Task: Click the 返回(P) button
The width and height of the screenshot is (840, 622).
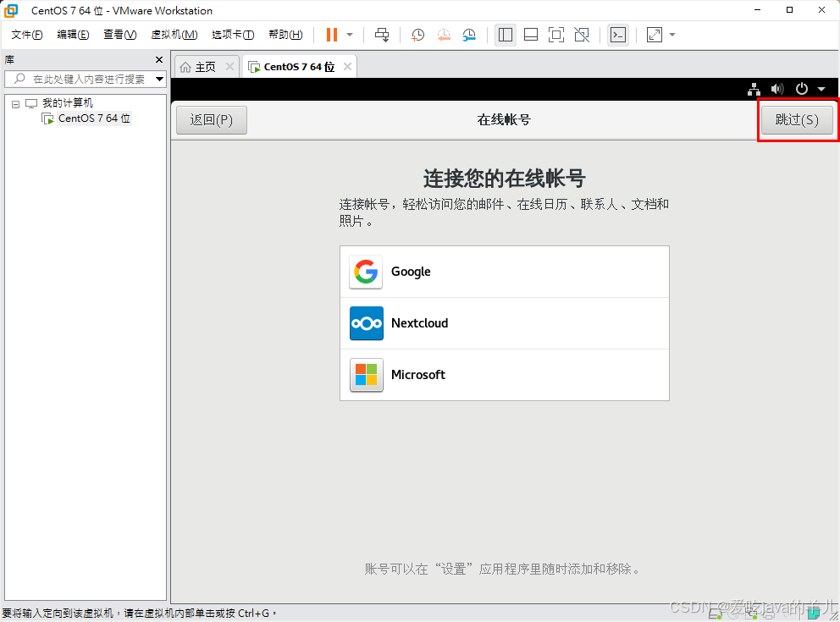Action: click(x=212, y=120)
